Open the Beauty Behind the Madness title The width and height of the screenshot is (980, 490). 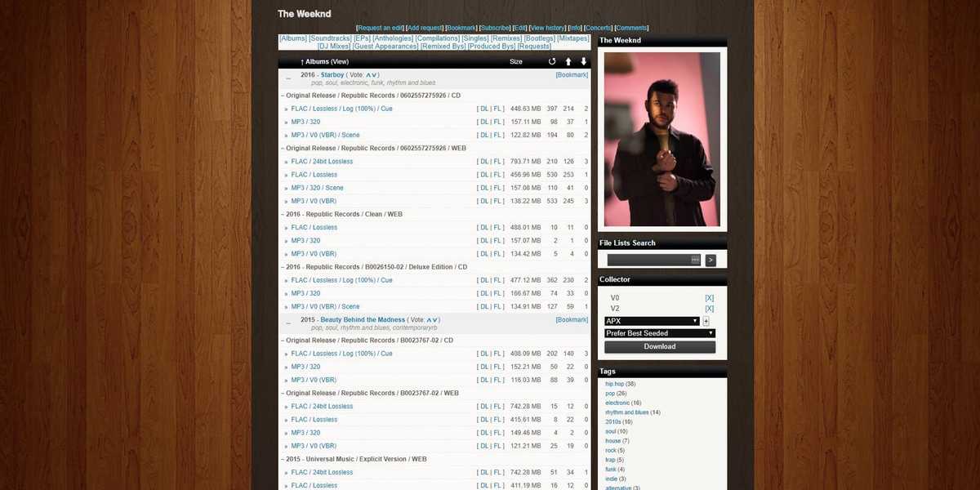363,320
